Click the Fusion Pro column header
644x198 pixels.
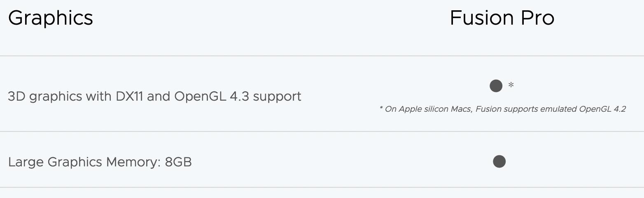coord(502,18)
